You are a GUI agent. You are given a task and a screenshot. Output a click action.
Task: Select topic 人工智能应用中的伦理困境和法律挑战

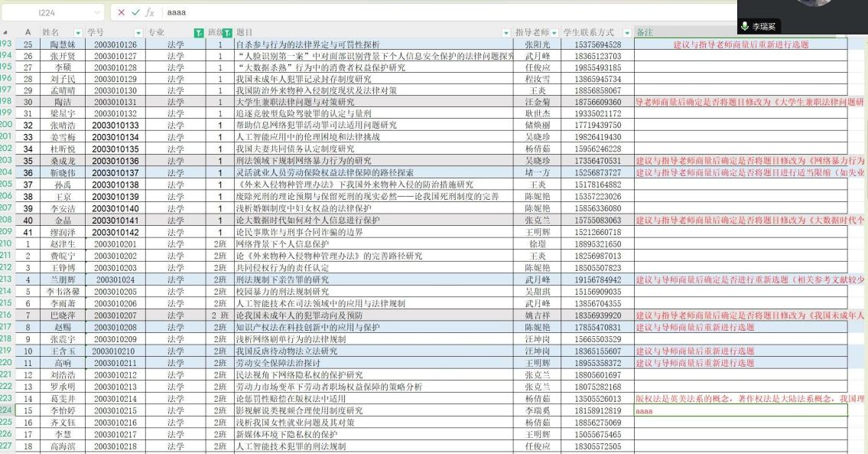point(374,137)
